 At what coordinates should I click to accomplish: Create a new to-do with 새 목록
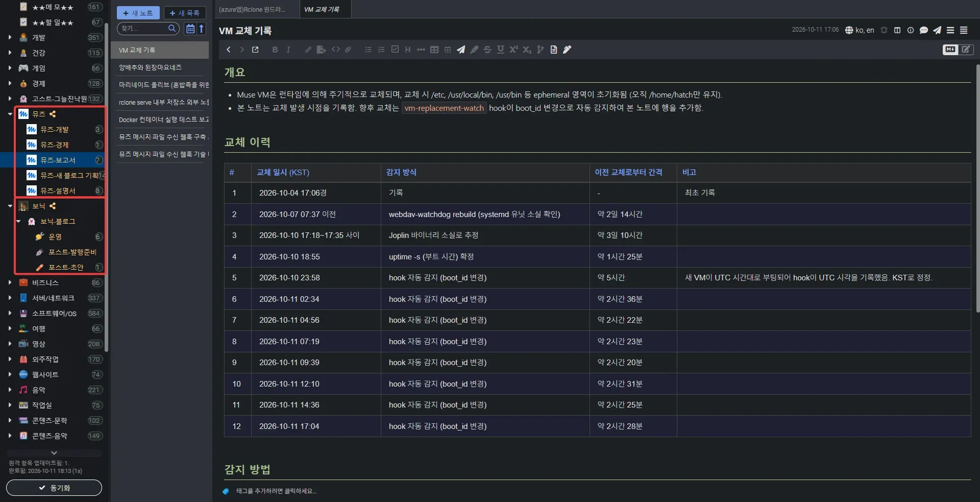point(185,13)
